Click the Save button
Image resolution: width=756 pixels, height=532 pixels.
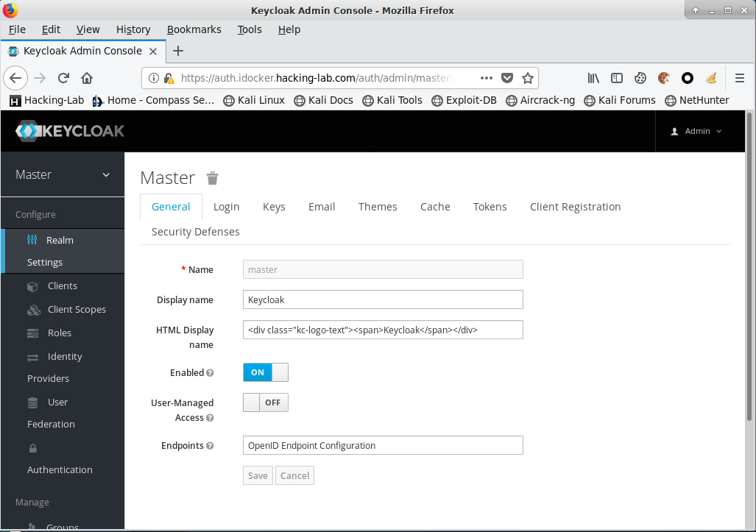(258, 475)
